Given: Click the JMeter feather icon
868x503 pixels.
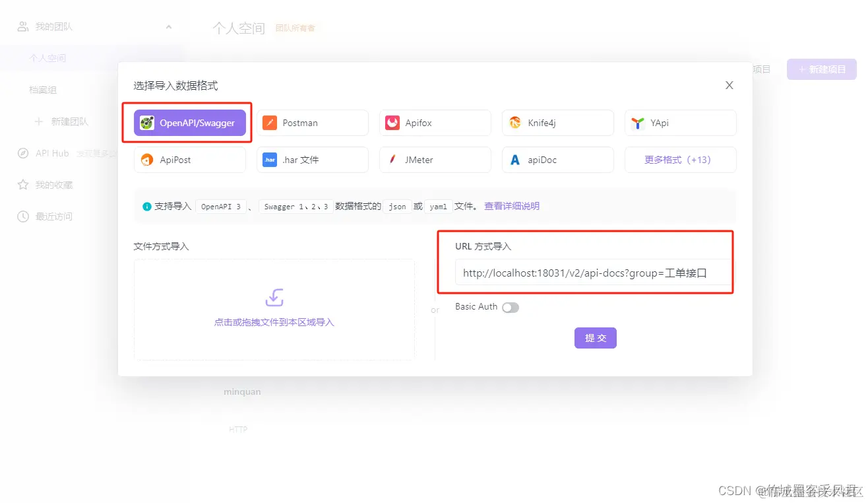Looking at the screenshot, I should point(392,160).
